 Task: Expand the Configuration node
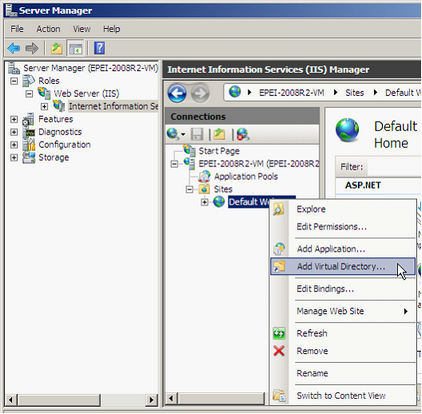(x=14, y=145)
